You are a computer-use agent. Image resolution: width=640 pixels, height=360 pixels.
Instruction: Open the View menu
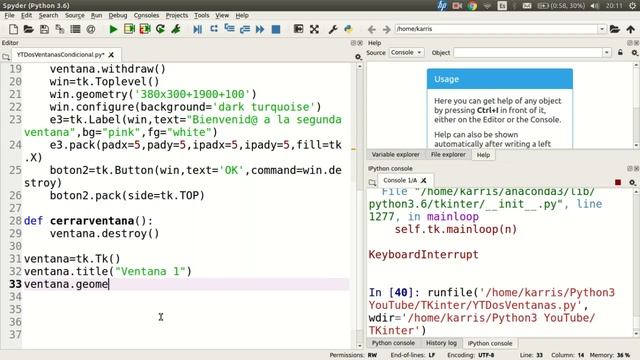[x=222, y=15]
